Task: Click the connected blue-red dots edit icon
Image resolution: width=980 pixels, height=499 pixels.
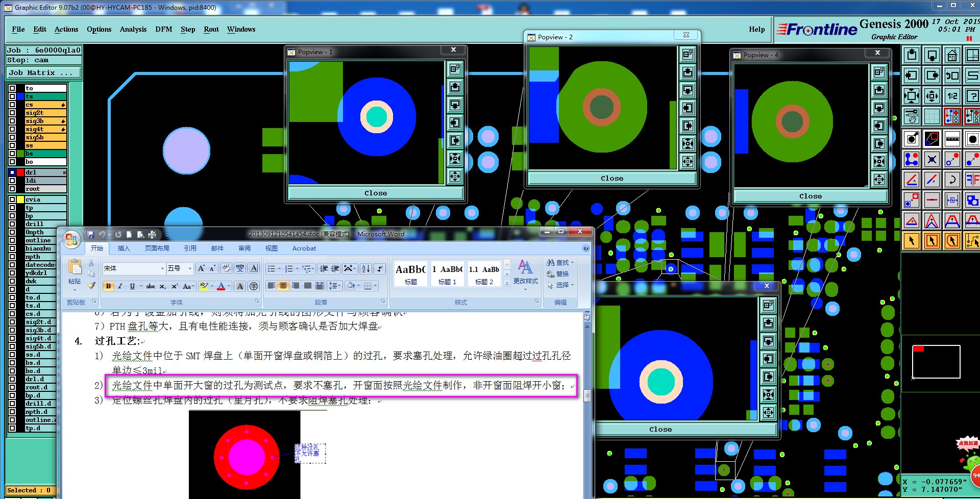Action: tap(912, 159)
